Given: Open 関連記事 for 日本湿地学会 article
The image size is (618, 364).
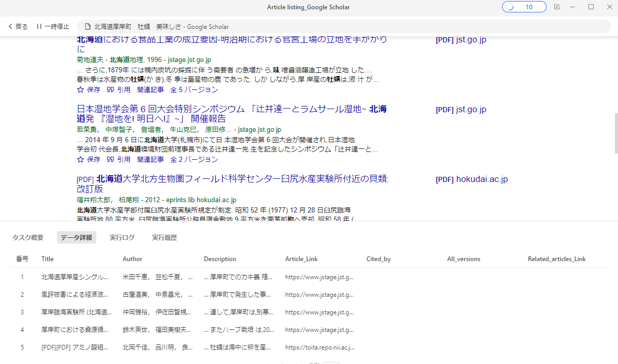Looking at the screenshot, I should [x=150, y=159].
